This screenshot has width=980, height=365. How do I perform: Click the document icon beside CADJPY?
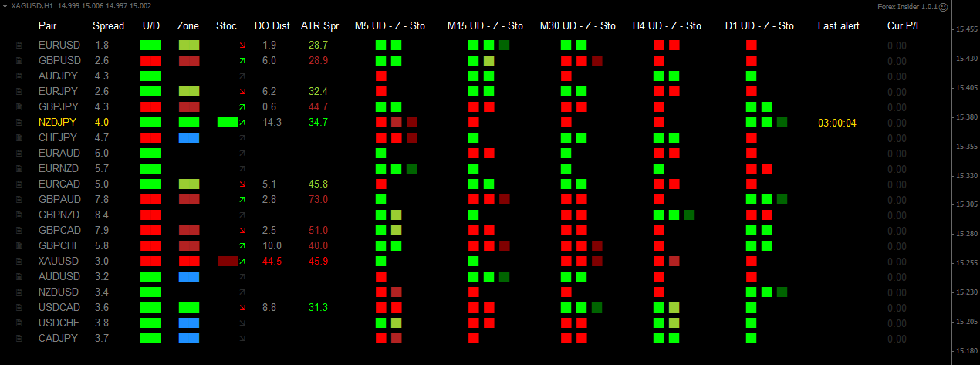point(19,339)
